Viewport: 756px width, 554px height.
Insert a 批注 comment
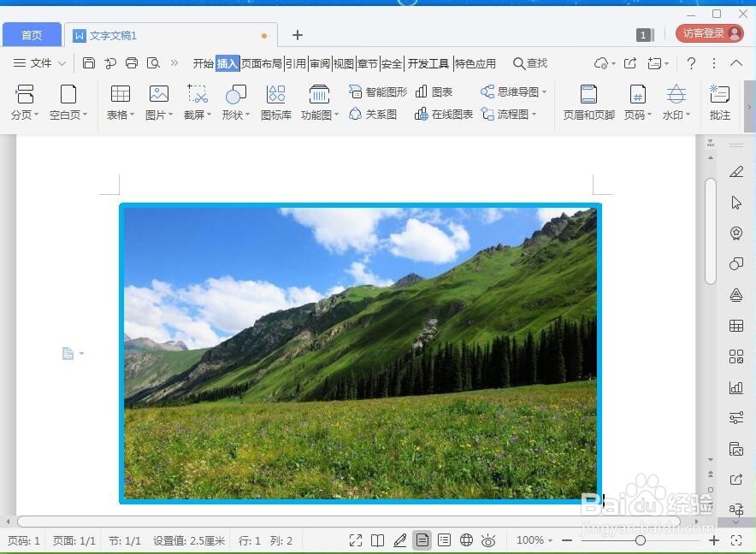coord(719,102)
